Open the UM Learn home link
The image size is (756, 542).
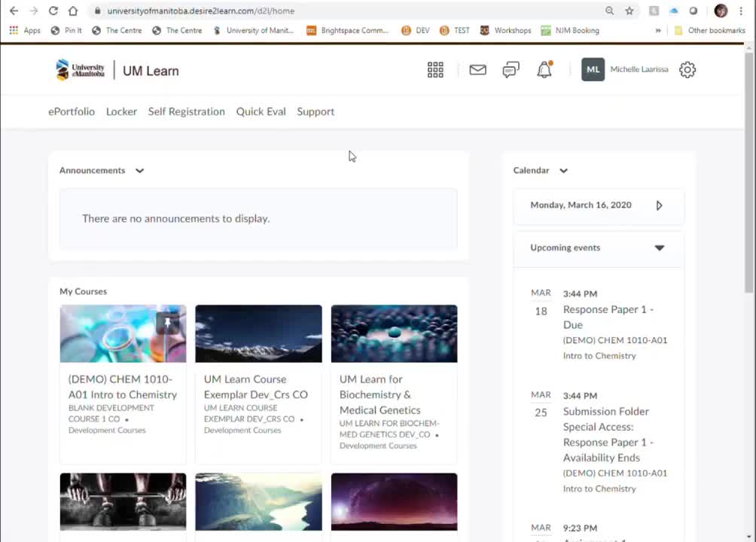click(x=151, y=71)
